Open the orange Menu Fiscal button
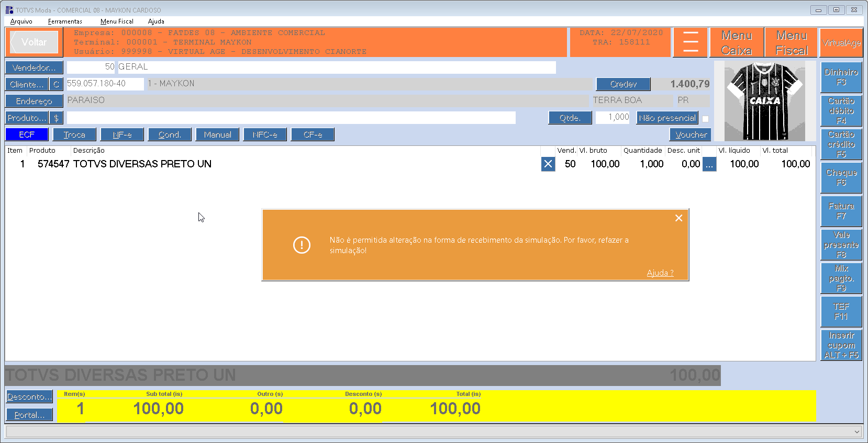 [x=792, y=42]
